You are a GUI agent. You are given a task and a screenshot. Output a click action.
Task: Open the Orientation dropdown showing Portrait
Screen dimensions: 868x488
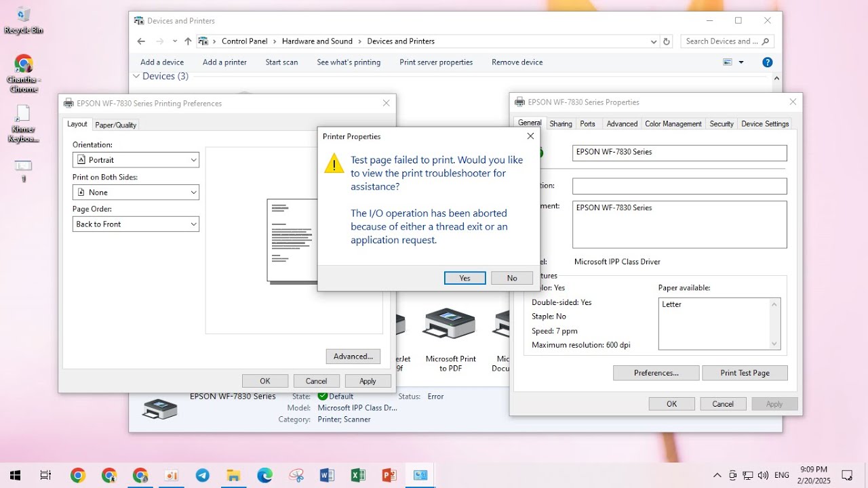(x=136, y=160)
